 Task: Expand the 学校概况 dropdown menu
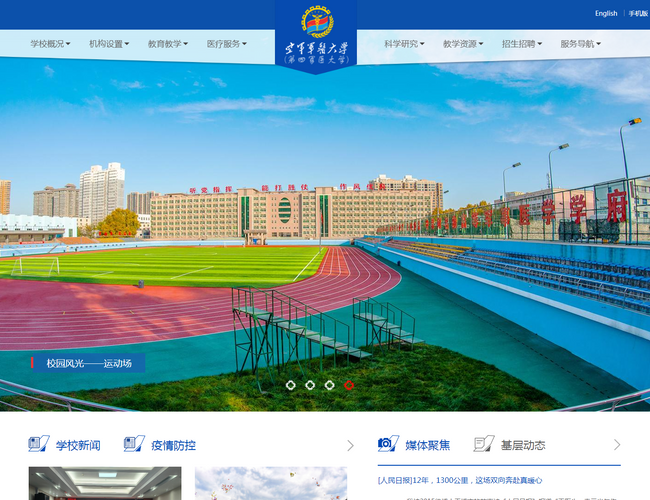[x=50, y=44]
